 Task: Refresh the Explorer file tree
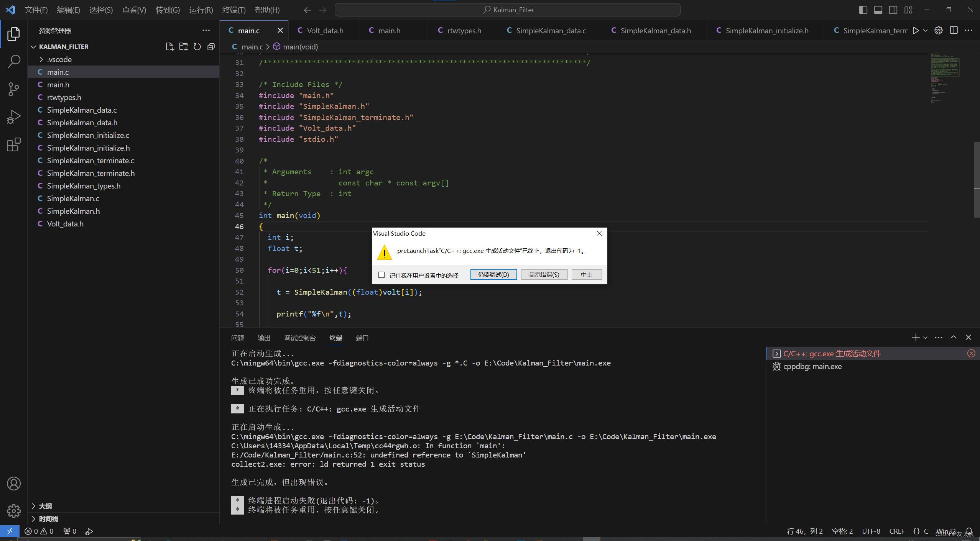click(x=197, y=46)
